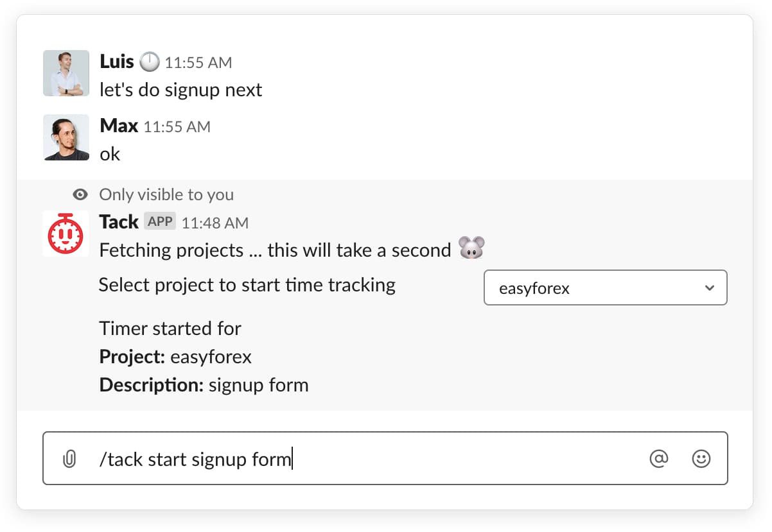Click the dropdown chevron arrow

click(x=709, y=287)
